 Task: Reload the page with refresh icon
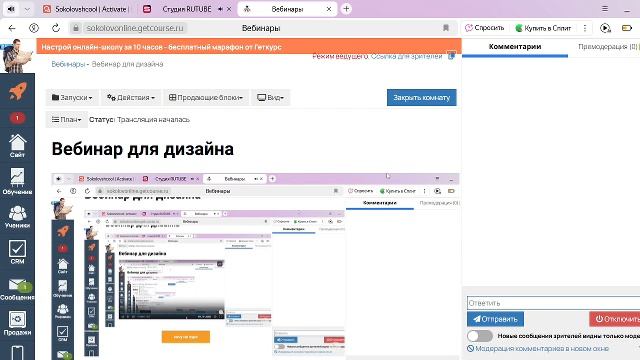pyautogui.click(x=56, y=28)
